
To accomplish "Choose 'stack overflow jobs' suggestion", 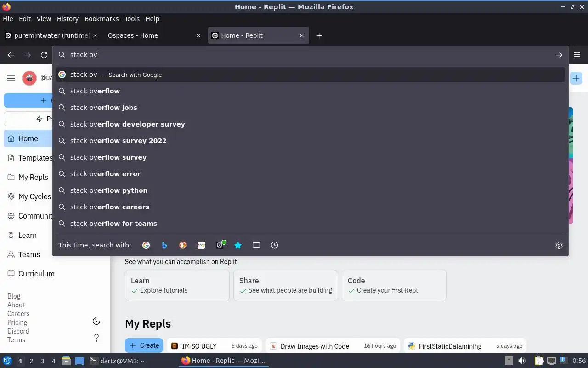I will [311, 108].
